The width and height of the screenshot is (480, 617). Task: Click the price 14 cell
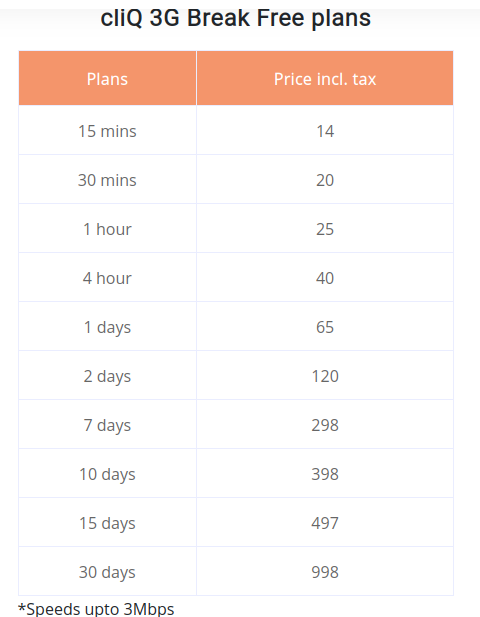tap(325, 130)
